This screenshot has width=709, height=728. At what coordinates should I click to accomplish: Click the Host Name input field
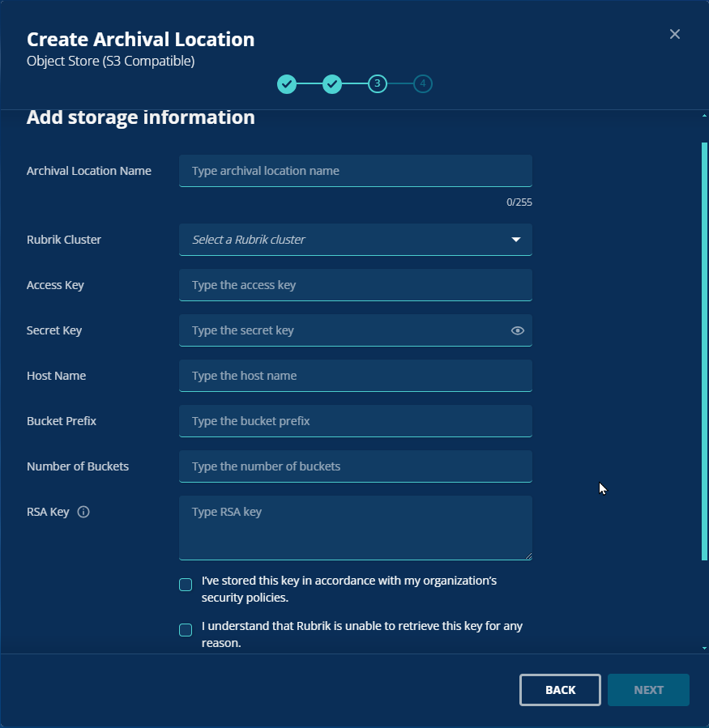click(x=356, y=376)
